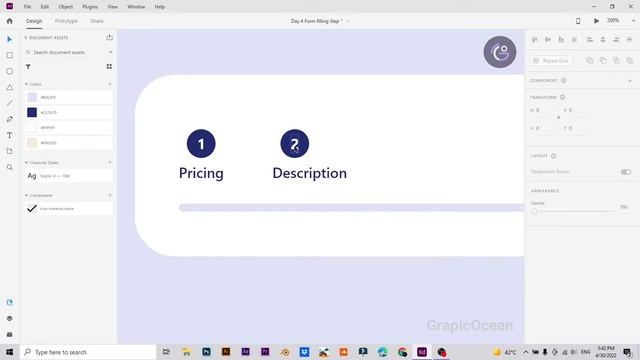Screen dimensions: 640x360
Task: Toggle the aspect ratio lock icon
Action: [558, 118]
